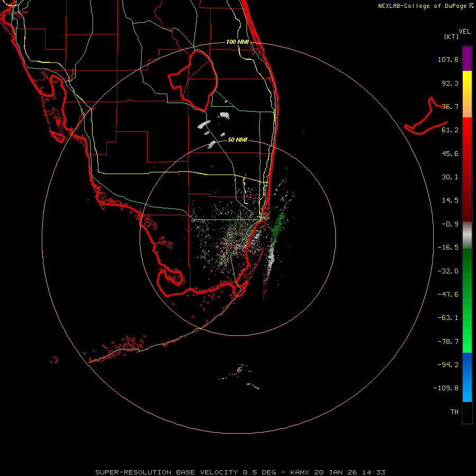Viewport: 476px width, 476px height.
Task: Click the TH threshold label
Action: [454, 412]
